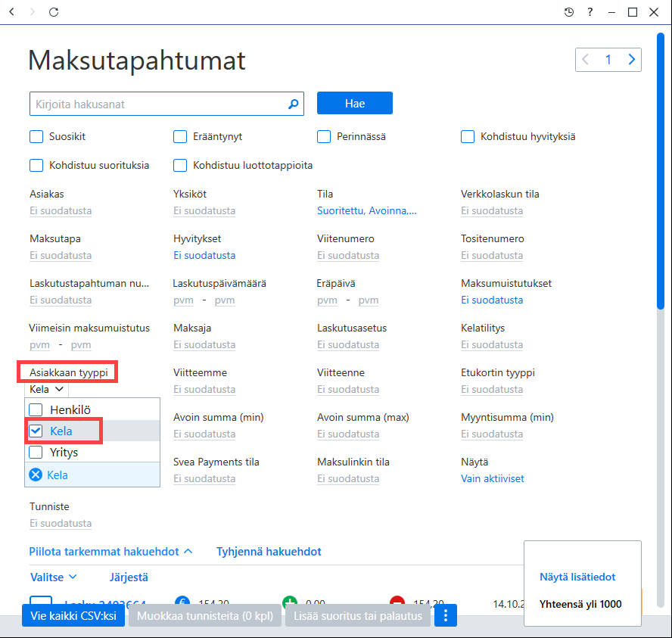Edit Myyntisumma (min) field
672x638 pixels.
(492, 434)
